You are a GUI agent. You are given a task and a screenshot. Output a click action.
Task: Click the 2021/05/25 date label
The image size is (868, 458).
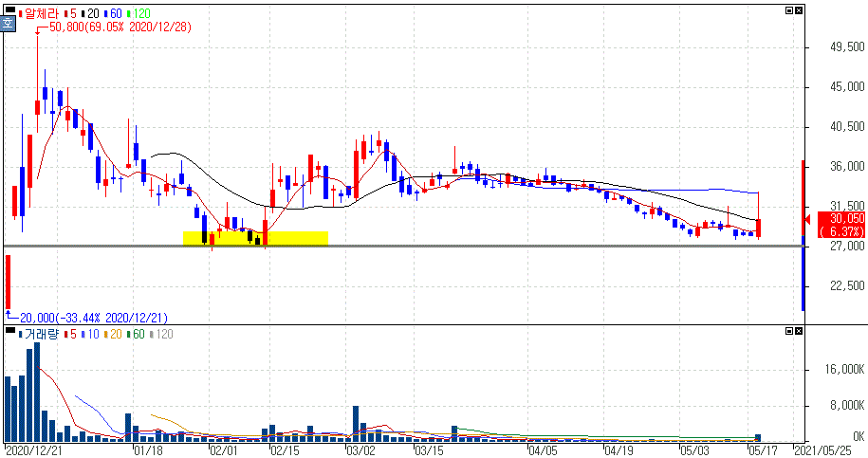coord(822,450)
